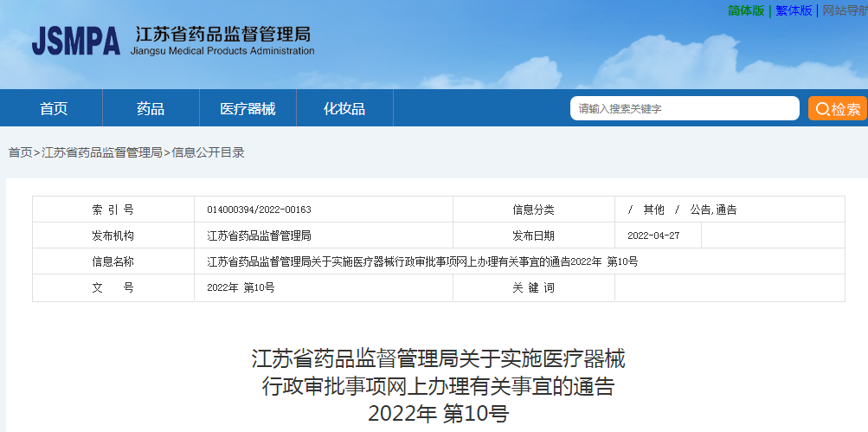Screen dimensions: 868x432
Task: Click the 发布机构 label cell
Action: (113, 235)
